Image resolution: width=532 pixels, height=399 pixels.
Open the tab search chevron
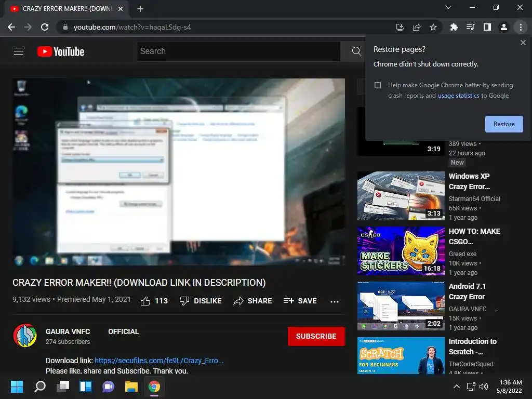coord(448,7)
